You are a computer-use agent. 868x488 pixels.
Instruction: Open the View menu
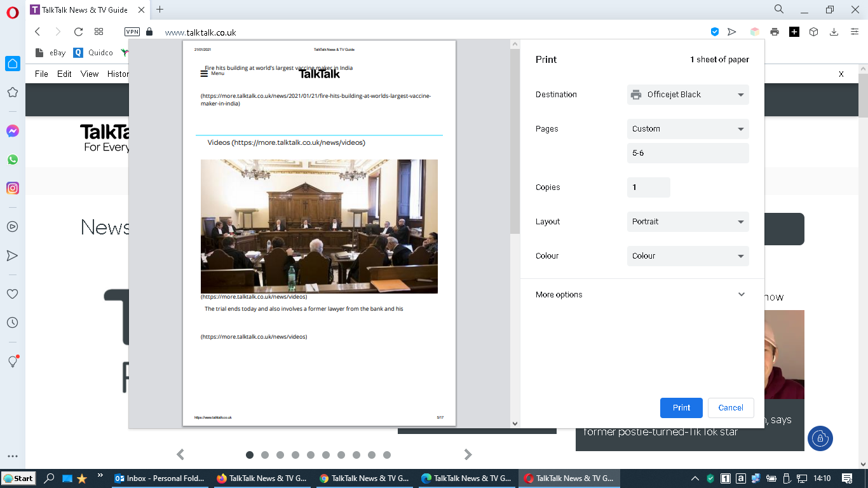coord(90,74)
